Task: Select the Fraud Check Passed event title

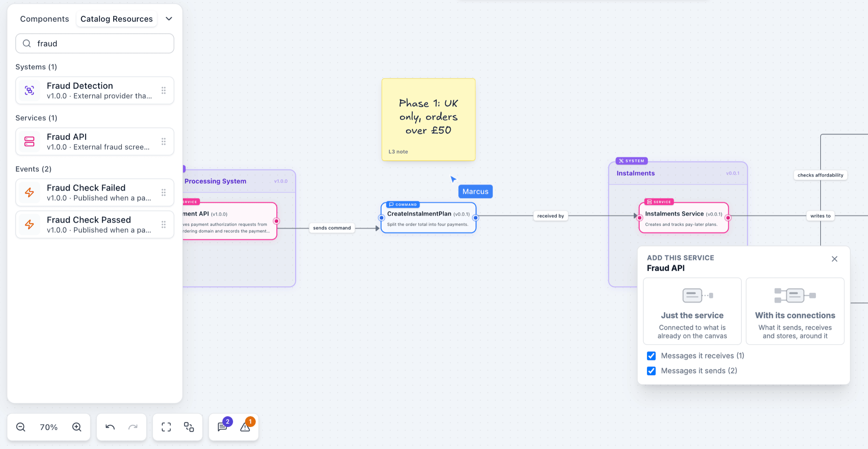Action: pos(89,220)
